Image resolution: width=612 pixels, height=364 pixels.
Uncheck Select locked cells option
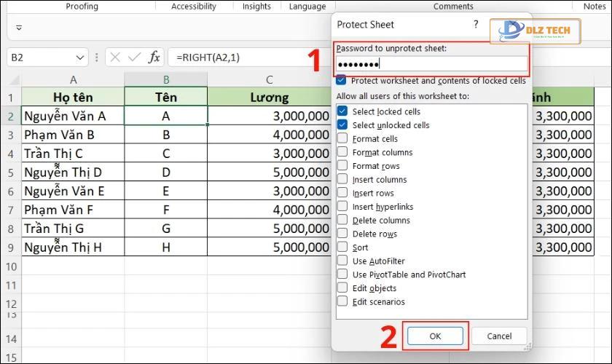pos(342,111)
